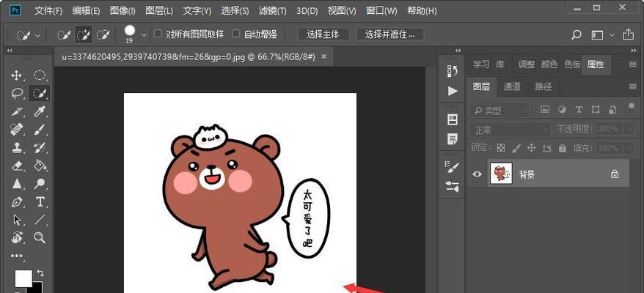This screenshot has width=644, height=293.
Task: Switch to the 色板 tab
Action: click(x=572, y=64)
